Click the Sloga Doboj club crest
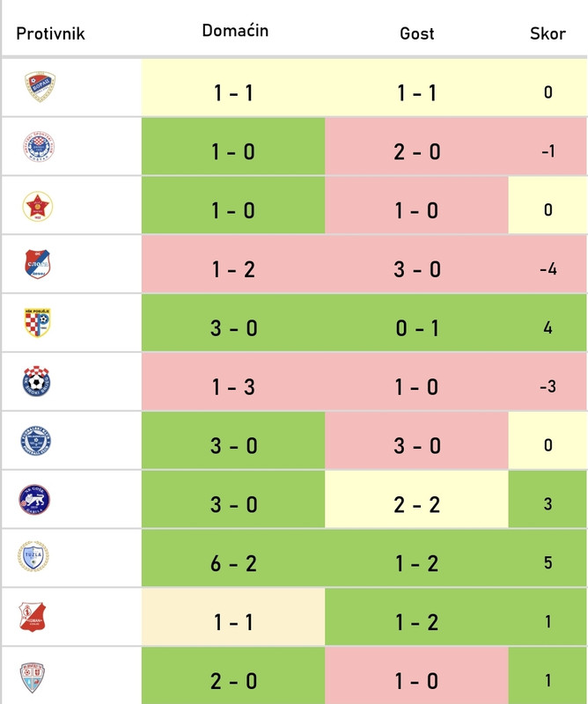Viewport: 588px width, 704px height. click(x=37, y=265)
